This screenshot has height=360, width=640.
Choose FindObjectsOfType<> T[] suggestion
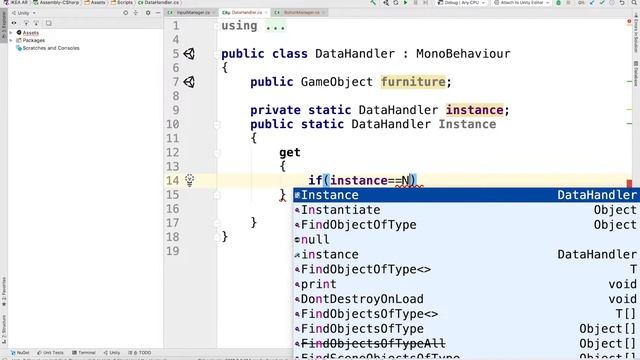coord(466,314)
